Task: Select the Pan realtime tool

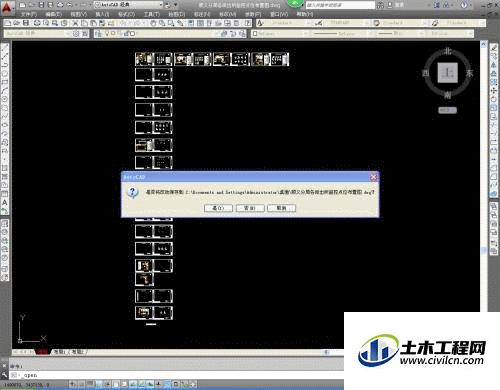Action: (x=153, y=23)
